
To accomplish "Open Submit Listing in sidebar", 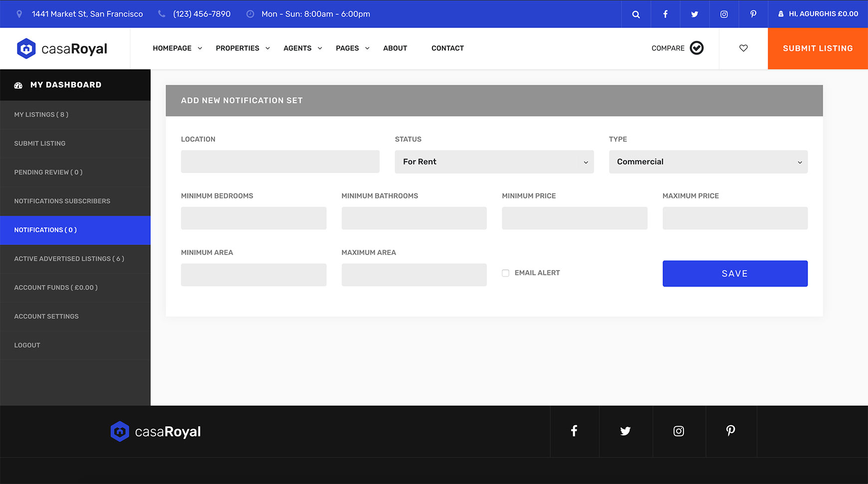I will [x=75, y=144].
